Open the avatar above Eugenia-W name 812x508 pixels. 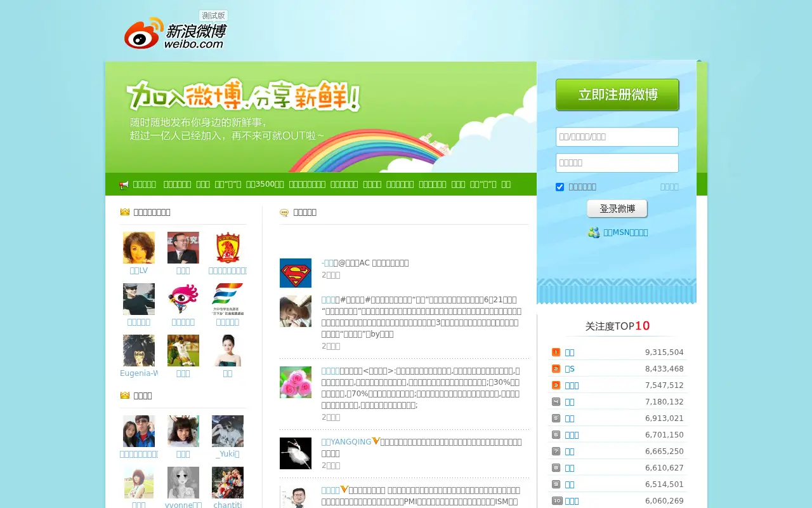click(x=139, y=351)
